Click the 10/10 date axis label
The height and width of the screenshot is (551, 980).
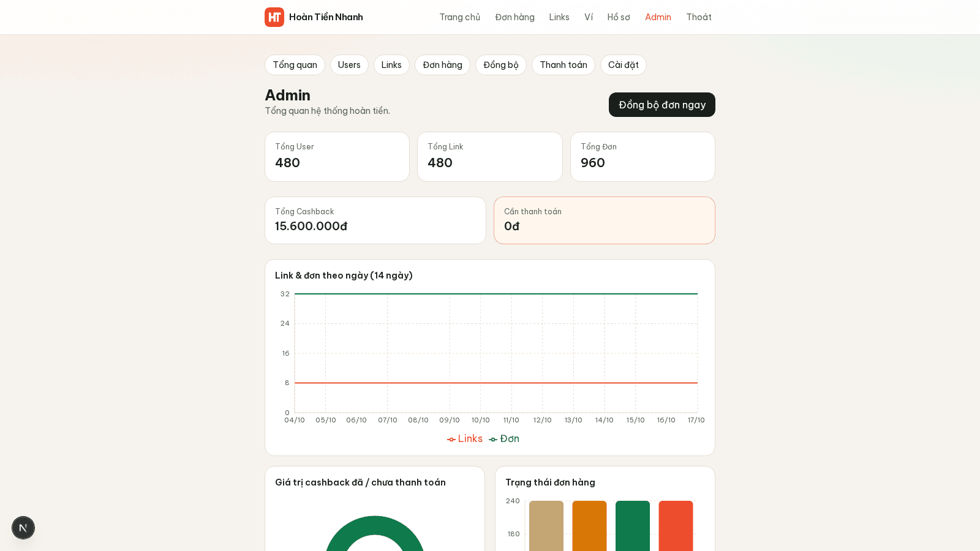tap(481, 420)
